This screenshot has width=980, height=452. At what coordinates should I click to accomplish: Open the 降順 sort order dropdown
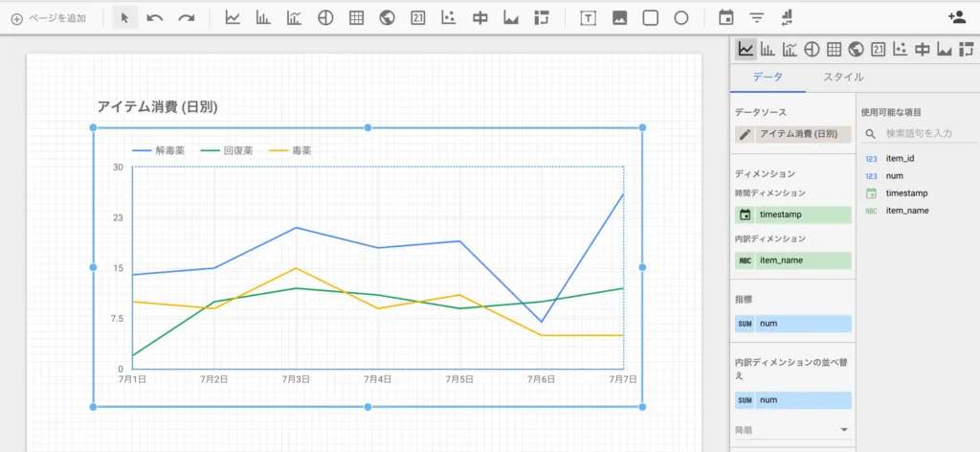pos(793,430)
